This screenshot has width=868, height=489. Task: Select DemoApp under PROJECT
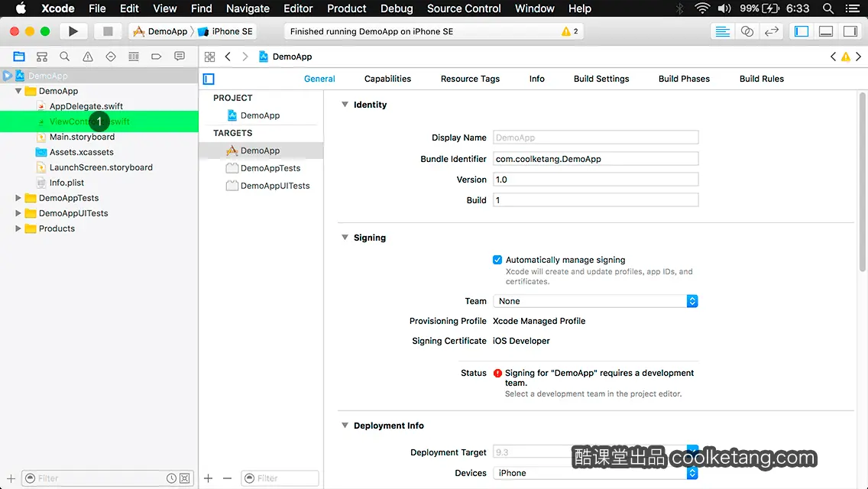[x=261, y=115]
